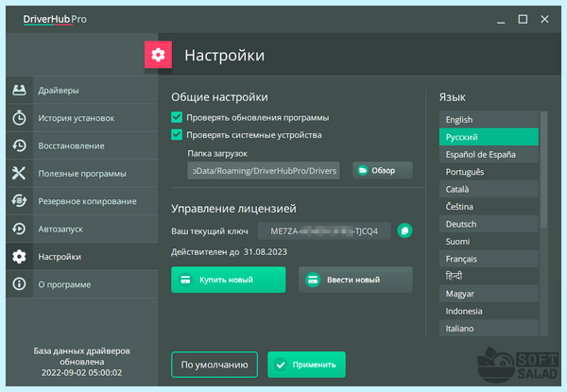Open the Drivers section tray icon
Screen dimensions: 567x392
point(19,90)
